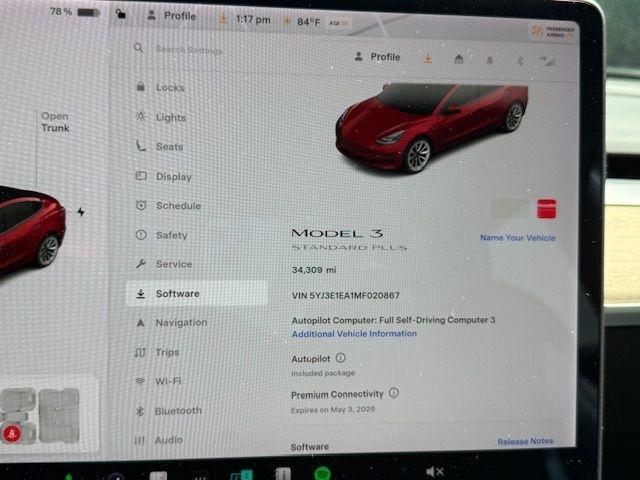The width and height of the screenshot is (640, 480).
Task: Select the red paint color swatch
Action: pos(546,209)
